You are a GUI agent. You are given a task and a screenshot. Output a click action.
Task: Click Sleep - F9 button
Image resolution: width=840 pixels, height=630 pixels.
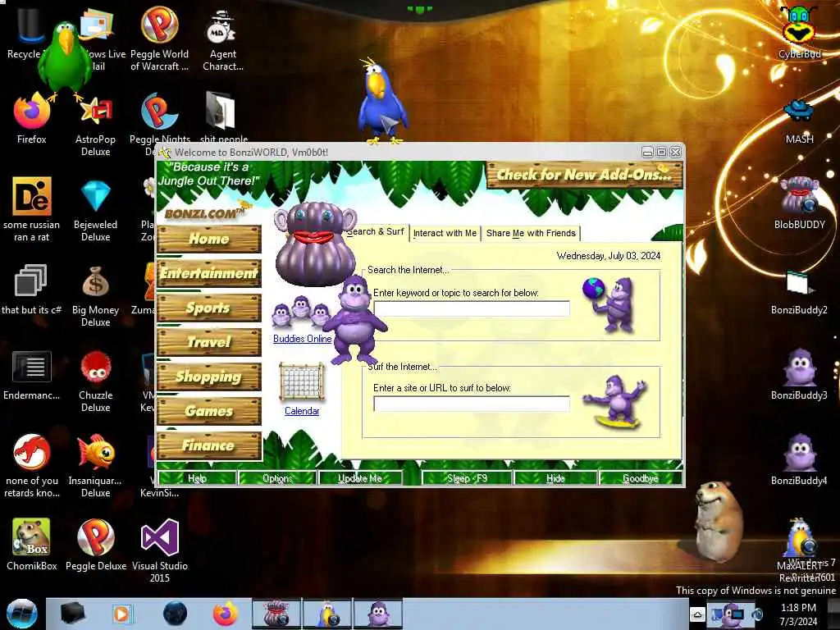click(467, 478)
